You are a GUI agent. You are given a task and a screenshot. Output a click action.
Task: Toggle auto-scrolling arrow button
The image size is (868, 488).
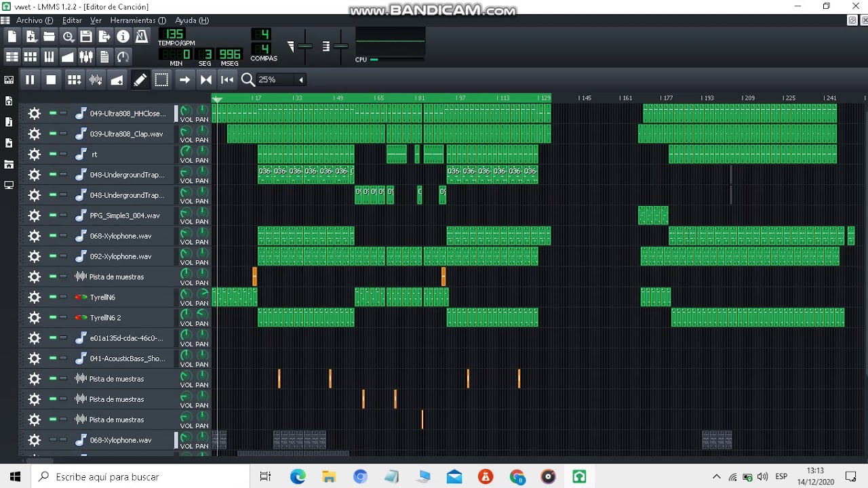point(184,80)
